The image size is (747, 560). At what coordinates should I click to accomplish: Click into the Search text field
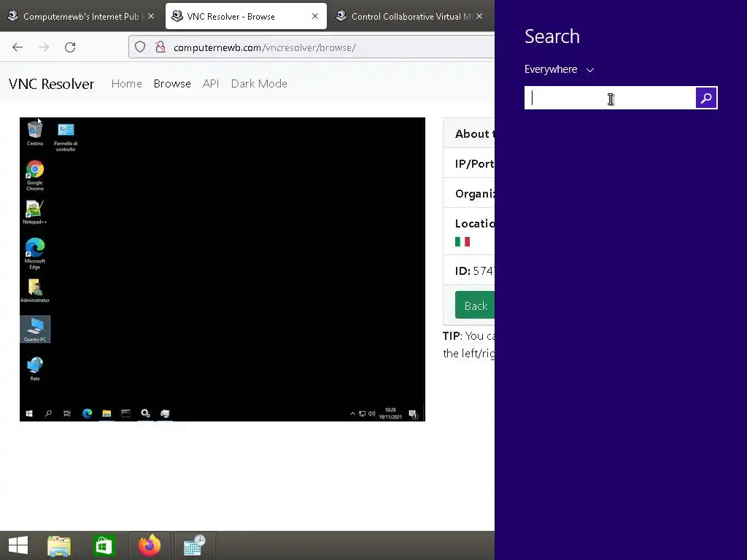(x=610, y=98)
